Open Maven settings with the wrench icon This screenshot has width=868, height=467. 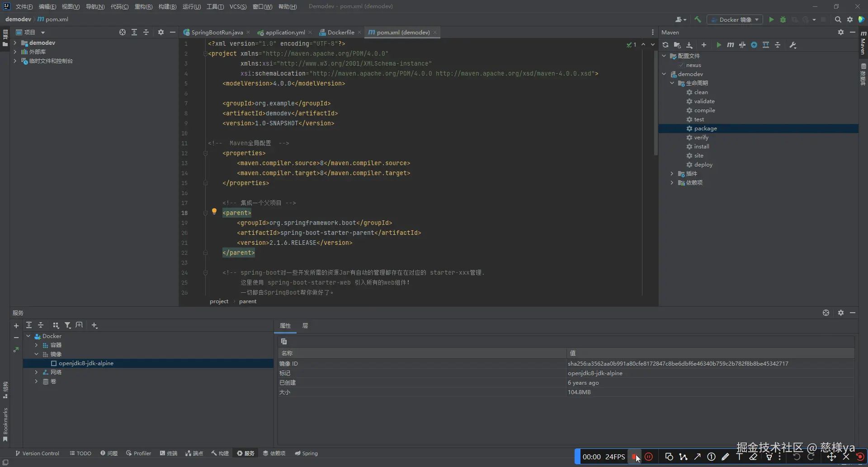793,45
